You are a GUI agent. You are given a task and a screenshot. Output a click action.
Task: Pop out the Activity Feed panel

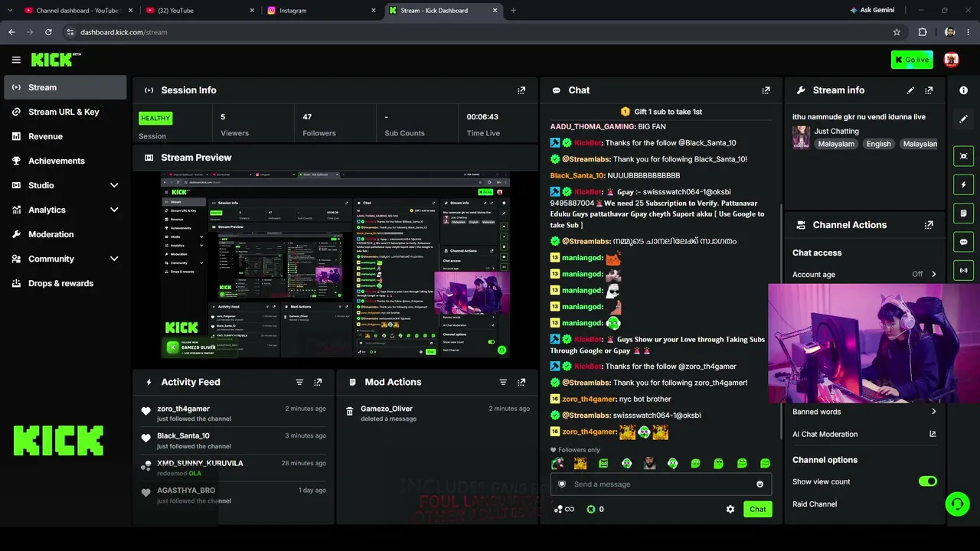pyautogui.click(x=318, y=382)
